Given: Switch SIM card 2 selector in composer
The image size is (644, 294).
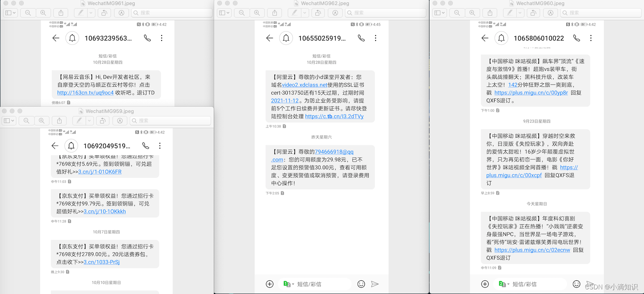Looking at the screenshot, I should pos(504,284).
